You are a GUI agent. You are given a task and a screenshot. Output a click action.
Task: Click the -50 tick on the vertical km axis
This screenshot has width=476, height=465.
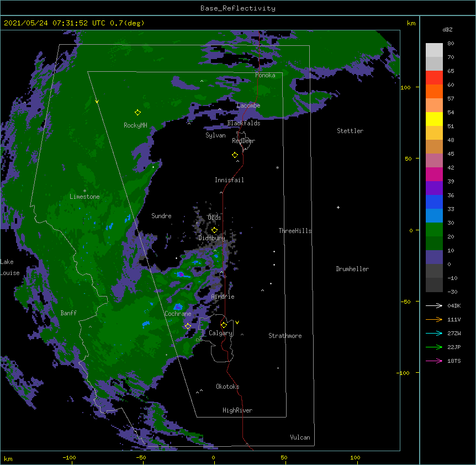[405, 302]
